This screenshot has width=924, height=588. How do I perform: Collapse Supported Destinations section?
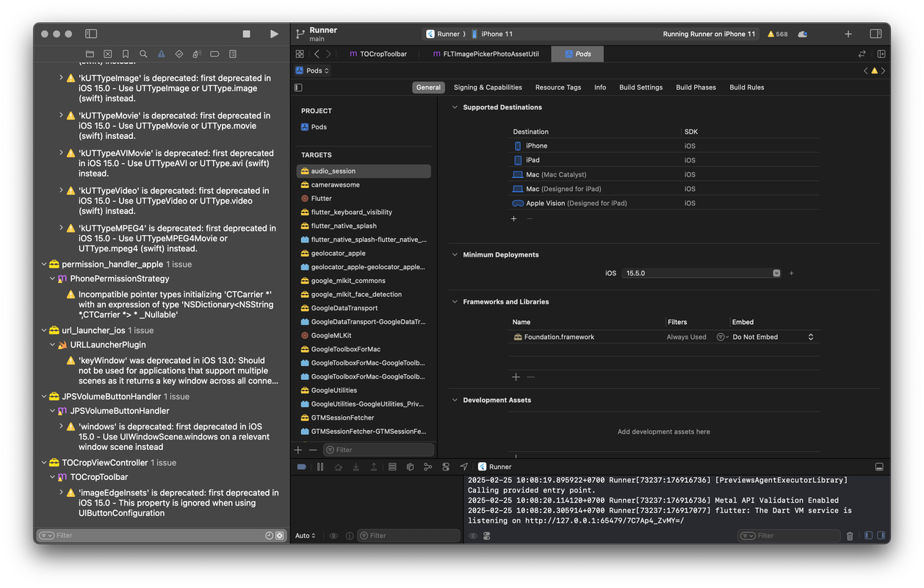pos(455,107)
